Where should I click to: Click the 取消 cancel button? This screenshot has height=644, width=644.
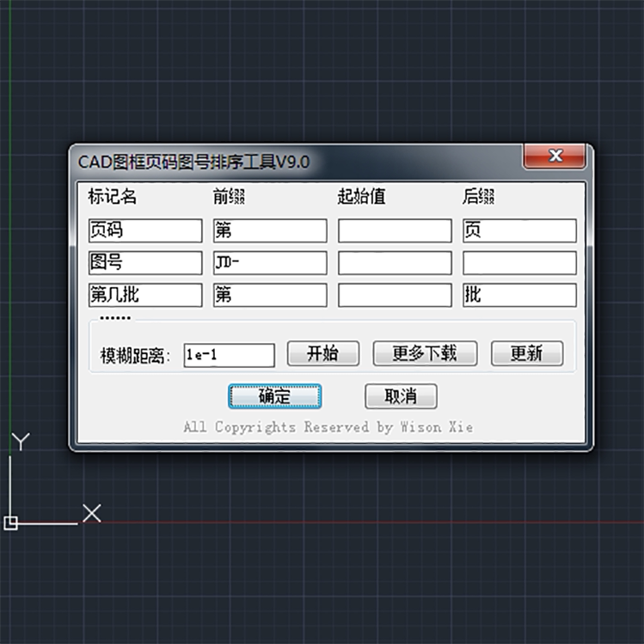pyautogui.click(x=401, y=396)
